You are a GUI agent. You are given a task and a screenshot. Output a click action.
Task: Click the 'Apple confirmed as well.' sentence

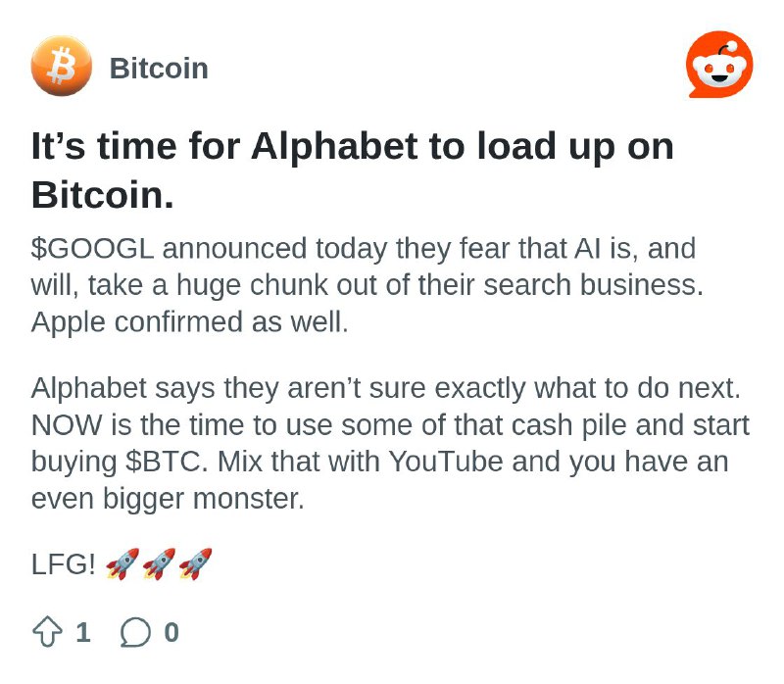pos(189,322)
